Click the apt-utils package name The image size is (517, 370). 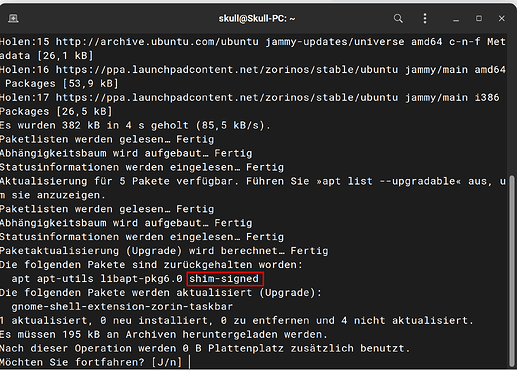coord(65,279)
